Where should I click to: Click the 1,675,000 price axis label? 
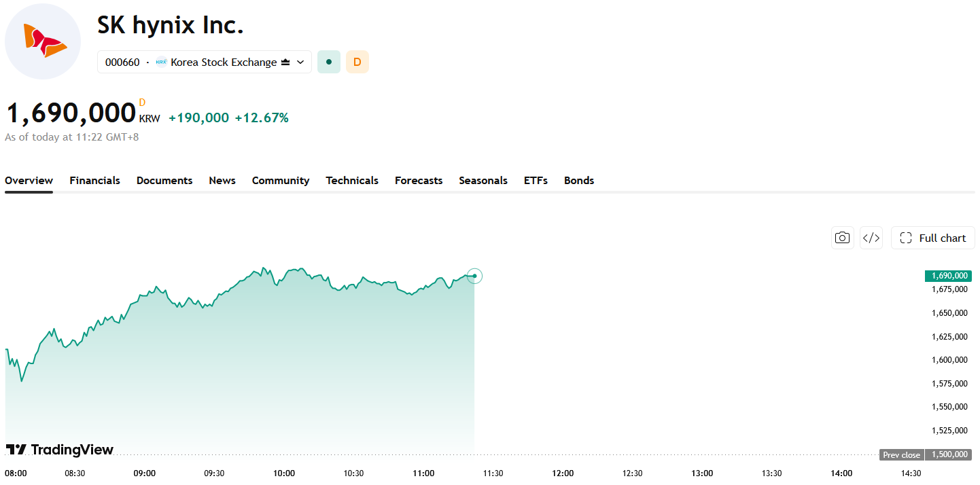[949, 289]
